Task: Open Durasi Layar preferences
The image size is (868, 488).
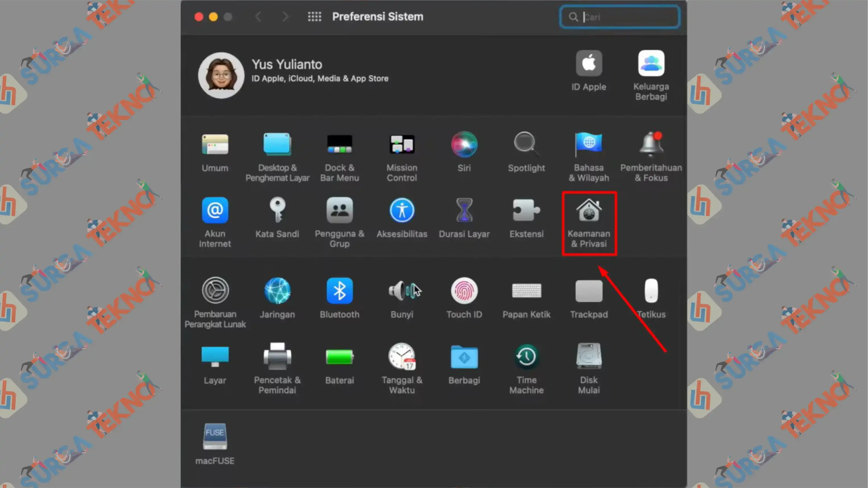Action: pyautogui.click(x=464, y=210)
